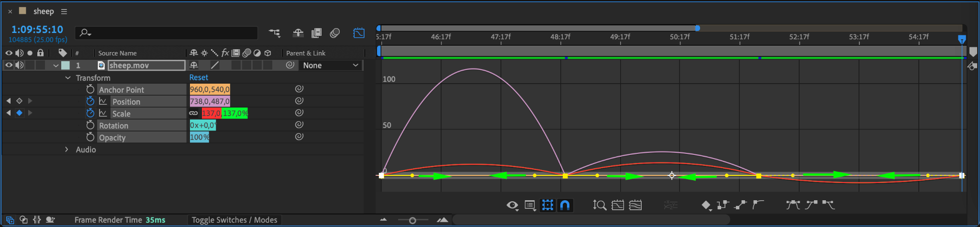Click the Scale graph editor set icon
980x227 pixels.
[x=103, y=113]
